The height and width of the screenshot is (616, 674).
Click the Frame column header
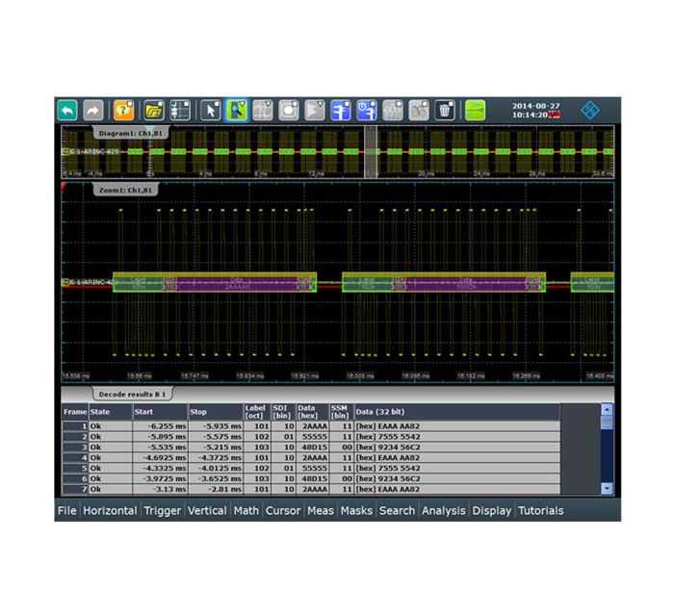[x=75, y=412]
